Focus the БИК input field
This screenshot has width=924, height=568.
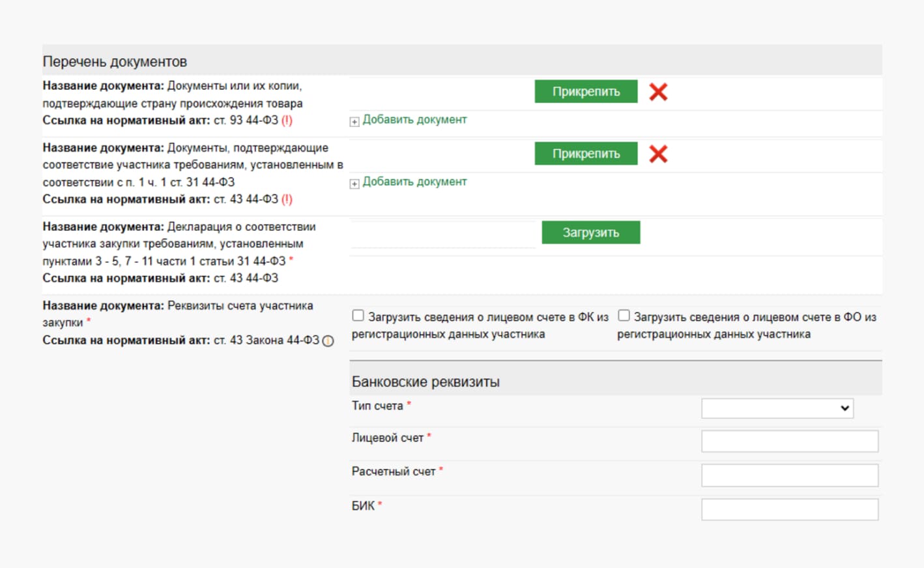790,509
